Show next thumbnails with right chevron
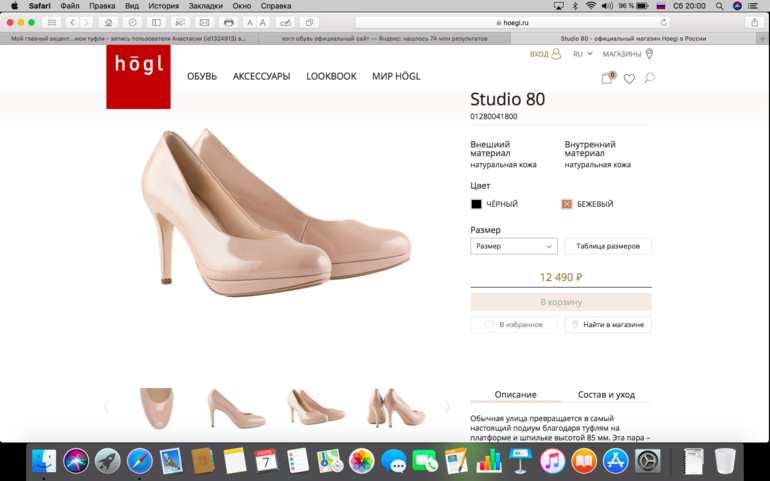770x481 pixels. pyautogui.click(x=447, y=407)
